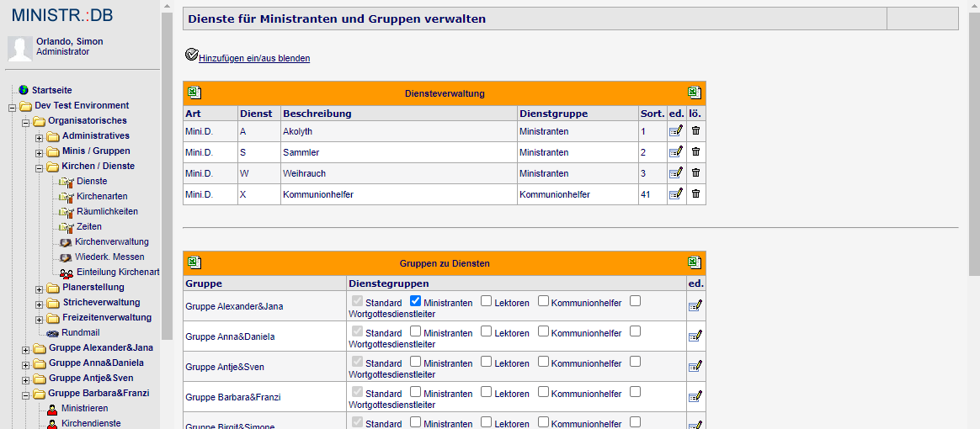Collapse the Kirchen / Dienste folder
This screenshot has height=429, width=980.
point(39,167)
